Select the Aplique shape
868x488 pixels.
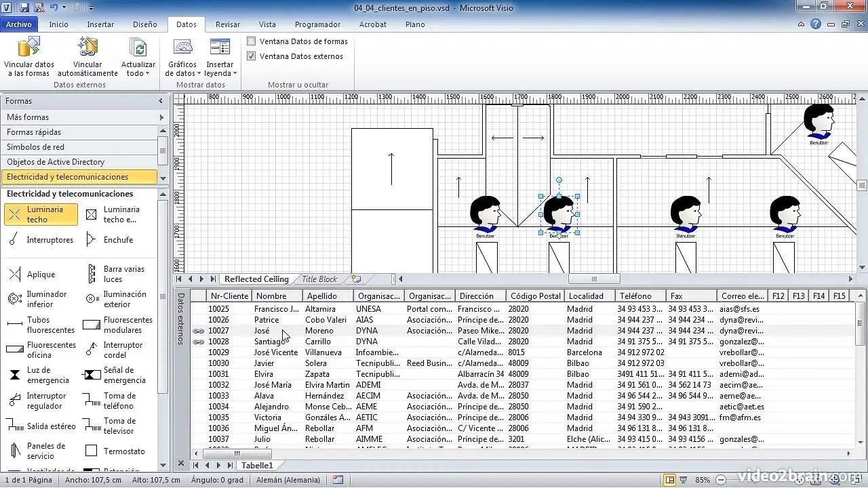pyautogui.click(x=33, y=274)
